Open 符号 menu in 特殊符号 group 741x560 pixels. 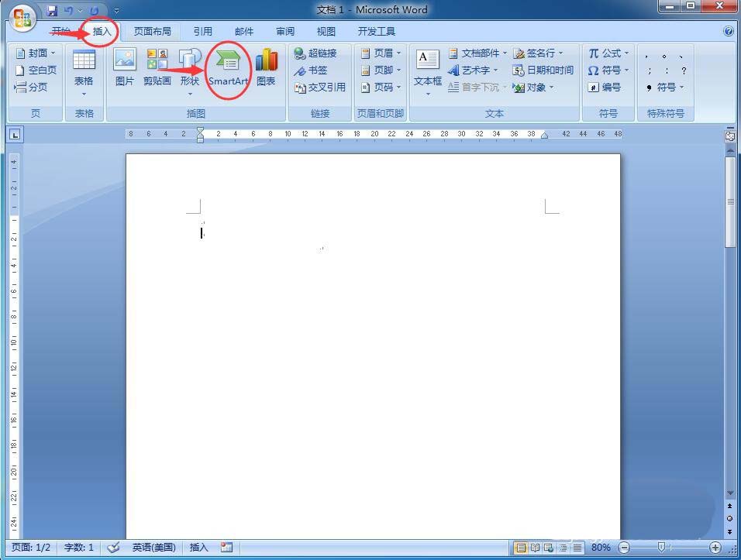click(665, 88)
